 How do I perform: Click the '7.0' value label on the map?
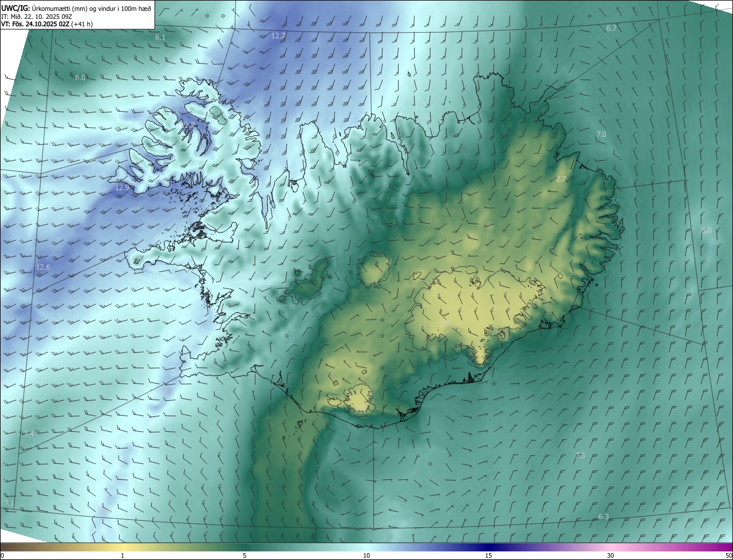pyautogui.click(x=601, y=134)
